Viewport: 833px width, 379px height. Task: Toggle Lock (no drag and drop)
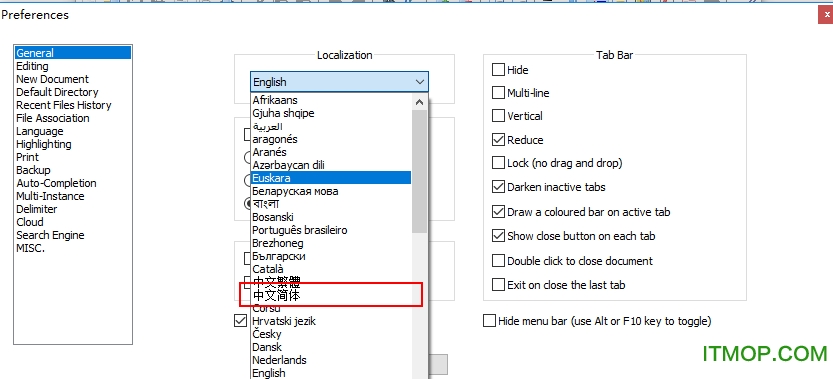[498, 163]
